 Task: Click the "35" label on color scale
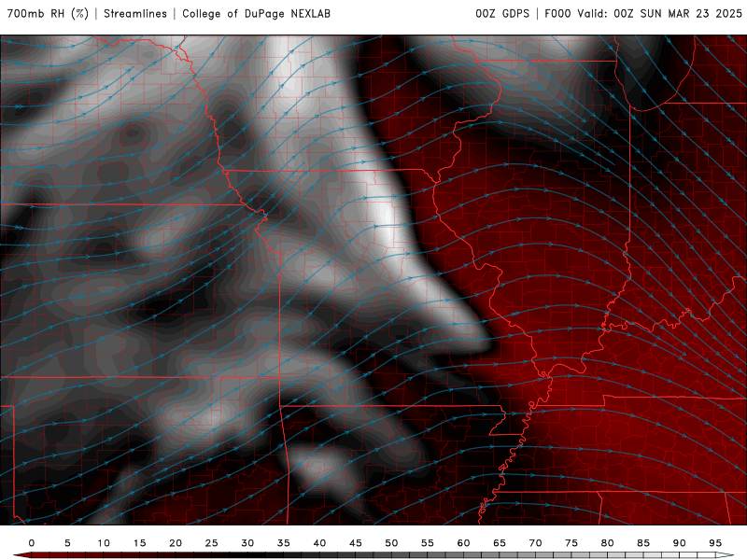point(284,543)
